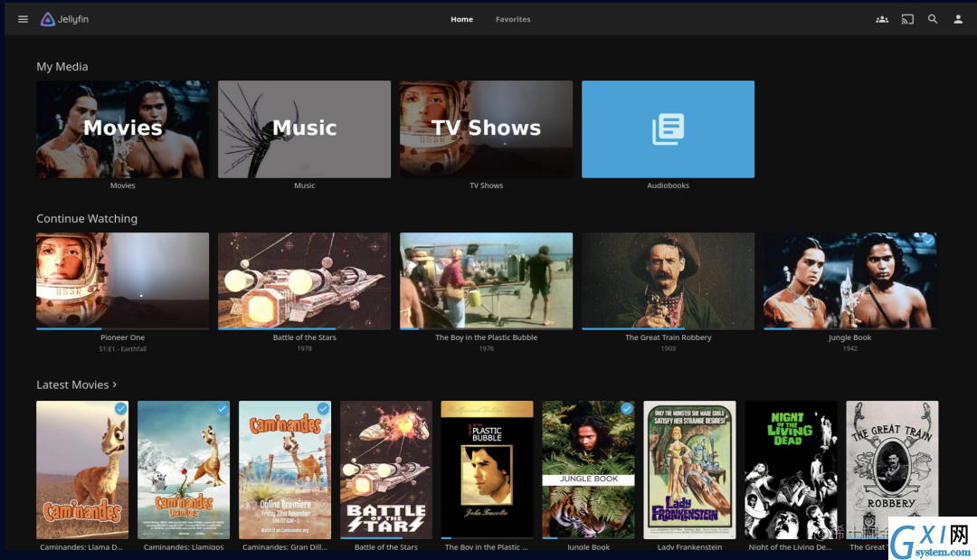Open search with the magnifier icon

933,19
